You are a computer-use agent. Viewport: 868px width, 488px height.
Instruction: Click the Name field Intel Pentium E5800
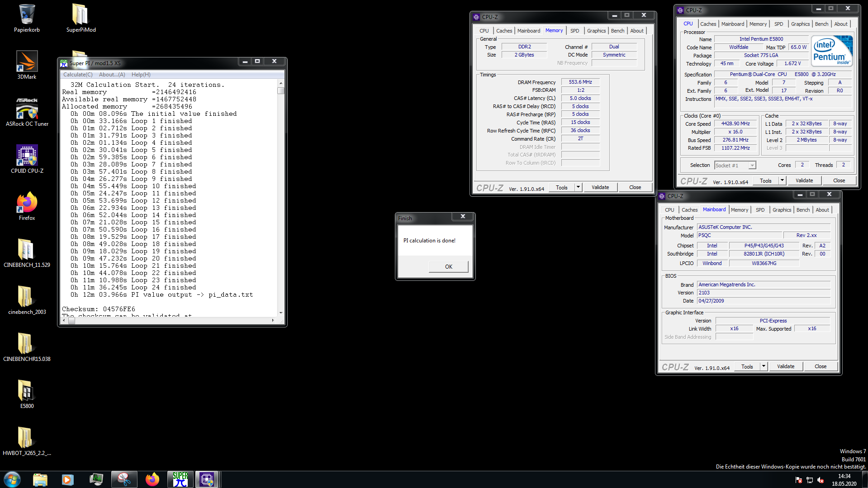[x=761, y=39]
